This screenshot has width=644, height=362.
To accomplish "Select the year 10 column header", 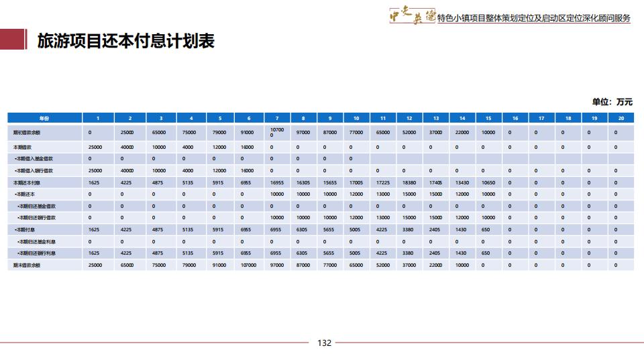I will 356,118.
